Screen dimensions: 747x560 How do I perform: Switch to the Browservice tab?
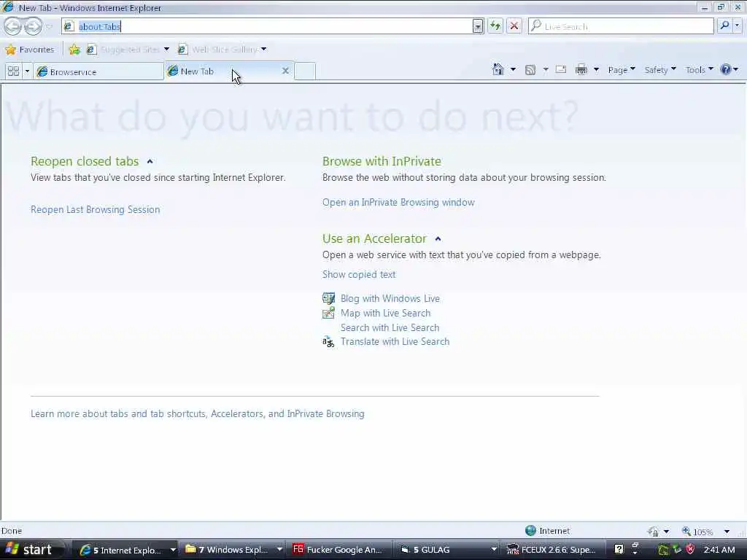tap(98, 71)
